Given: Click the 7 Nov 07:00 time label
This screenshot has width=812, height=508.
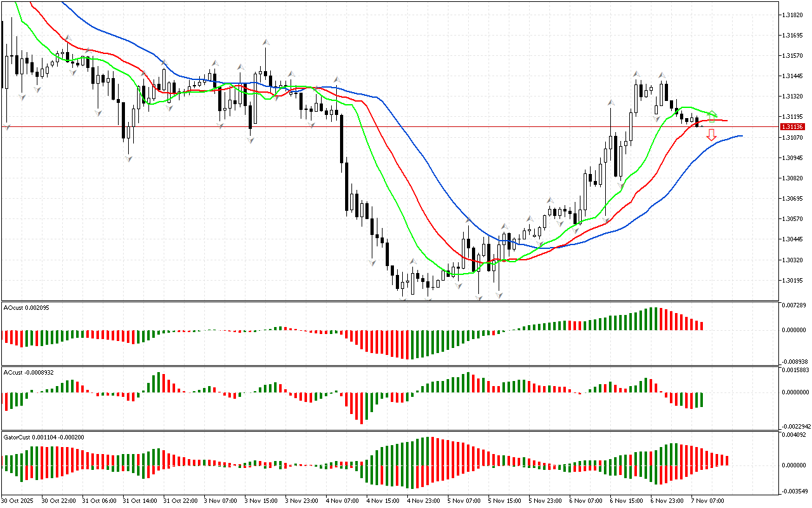Looking at the screenshot, I should (x=707, y=500).
